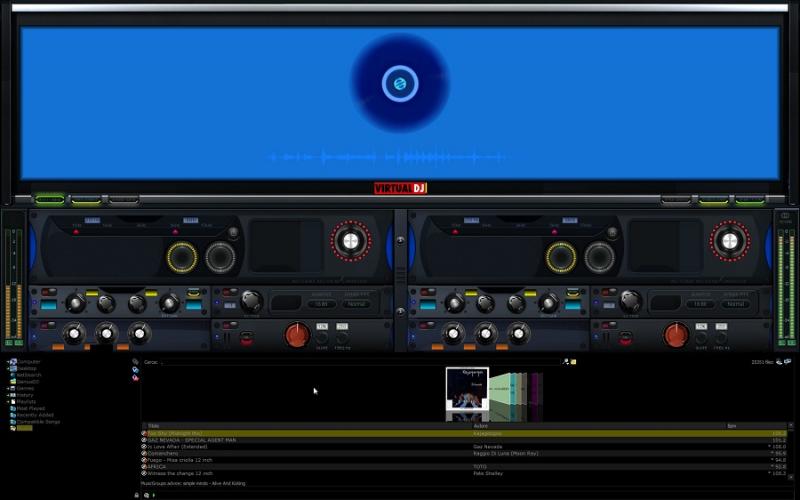Sort tracks by Artist column header

598,426
